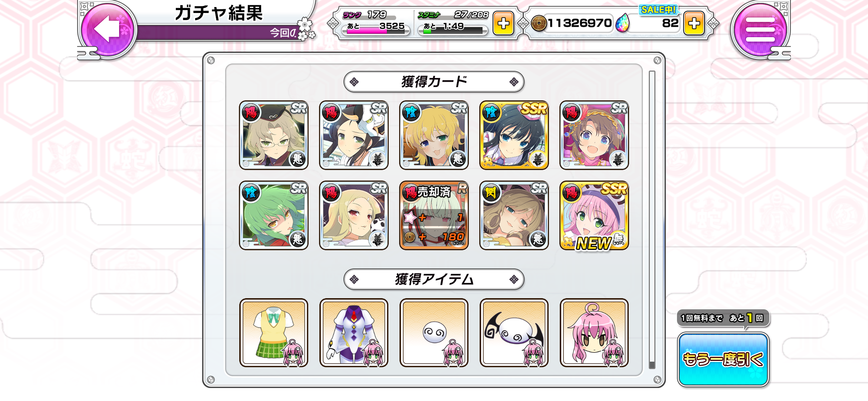Select the small swirl mask item

coord(434,333)
